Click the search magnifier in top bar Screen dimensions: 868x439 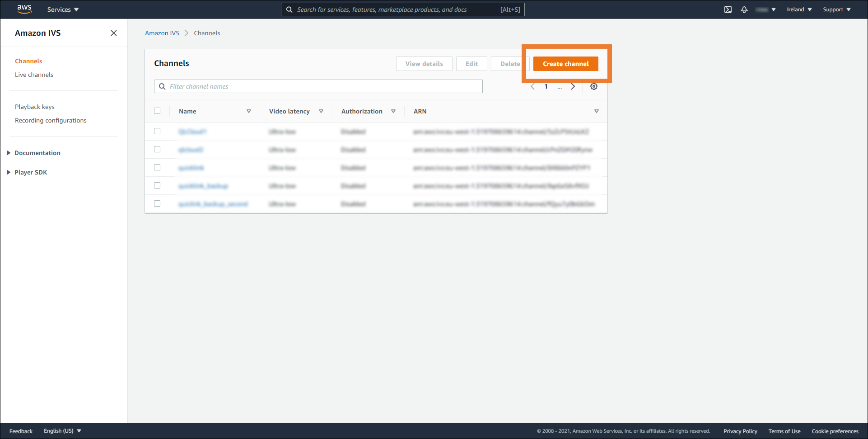289,9
